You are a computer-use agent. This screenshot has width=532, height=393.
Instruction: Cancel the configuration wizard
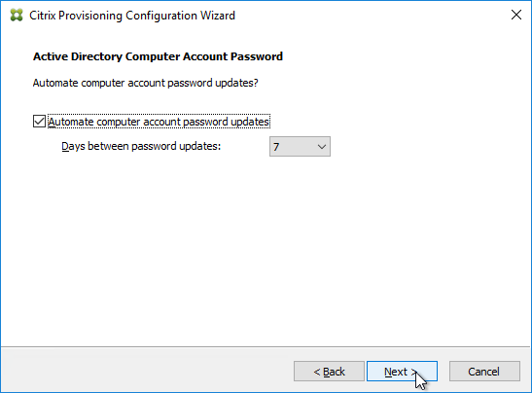coord(484,372)
